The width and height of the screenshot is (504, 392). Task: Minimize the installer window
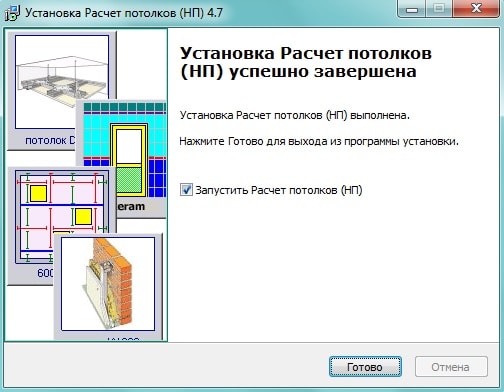(412, 9)
